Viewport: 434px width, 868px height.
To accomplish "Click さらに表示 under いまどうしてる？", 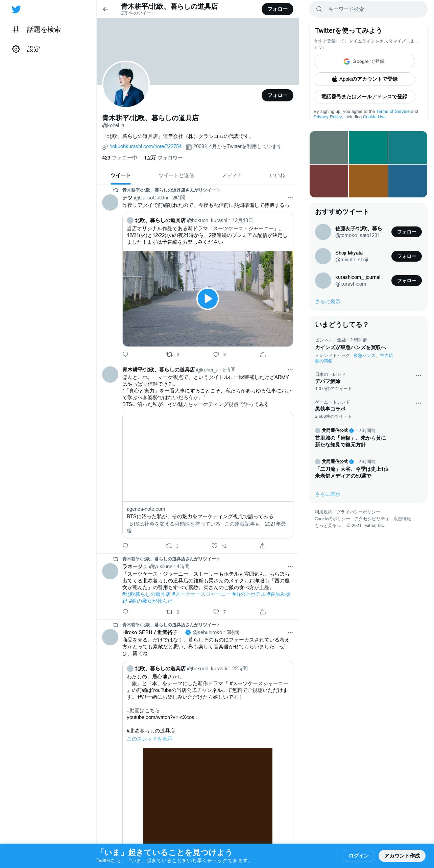I will click(328, 494).
